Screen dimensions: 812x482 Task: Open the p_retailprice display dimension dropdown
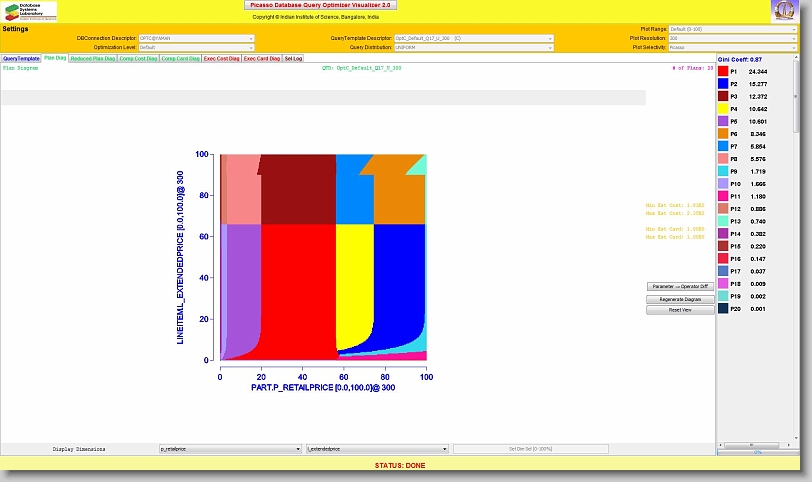point(230,449)
